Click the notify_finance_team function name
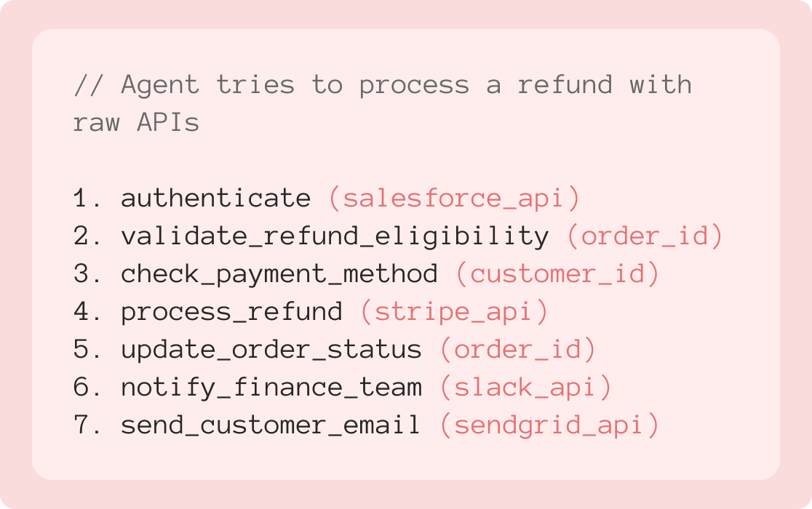 pyautogui.click(x=271, y=388)
